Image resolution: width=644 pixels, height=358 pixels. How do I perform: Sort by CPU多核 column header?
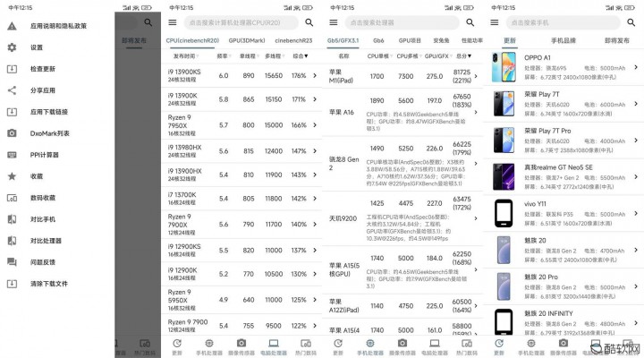tap(409, 55)
